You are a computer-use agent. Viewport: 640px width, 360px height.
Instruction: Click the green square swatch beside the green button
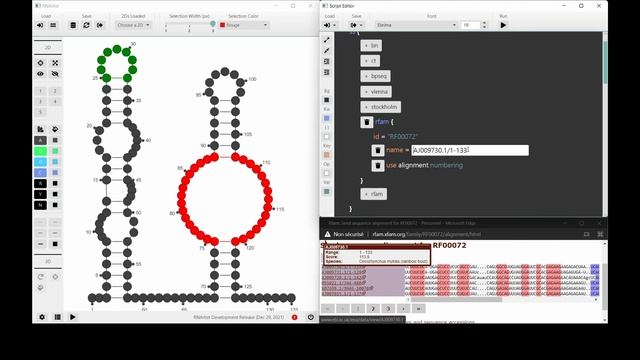(55, 151)
